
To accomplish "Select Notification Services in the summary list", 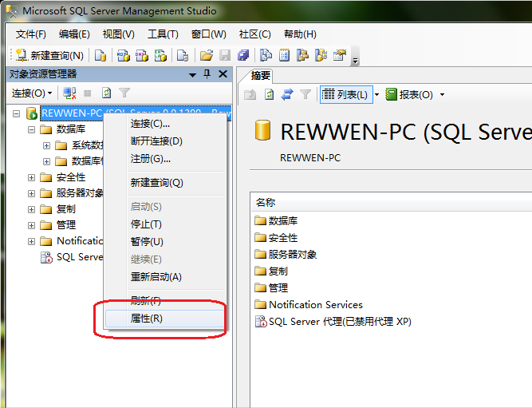I will point(309,305).
